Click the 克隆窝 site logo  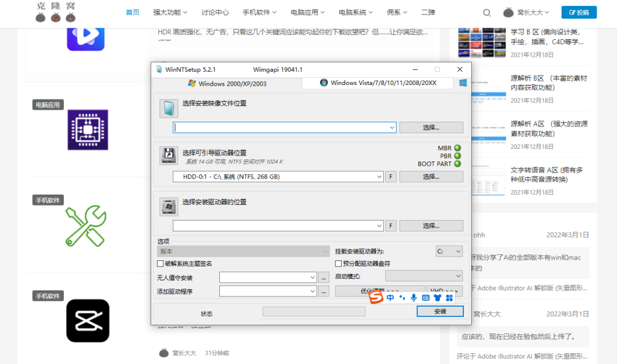(55, 12)
